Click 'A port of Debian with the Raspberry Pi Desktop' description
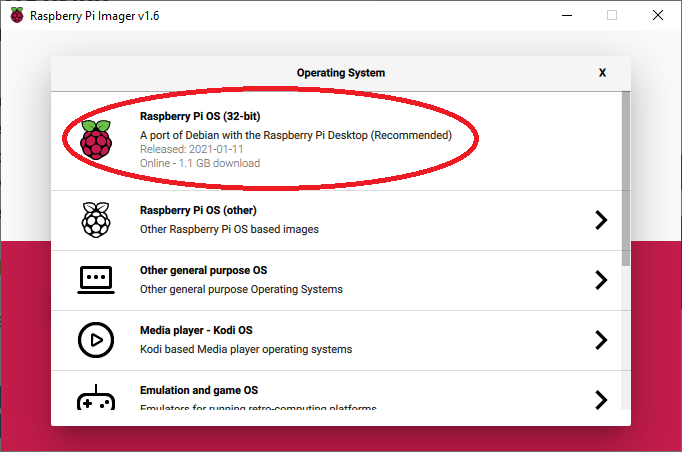682x452 pixels. pyautogui.click(x=296, y=135)
